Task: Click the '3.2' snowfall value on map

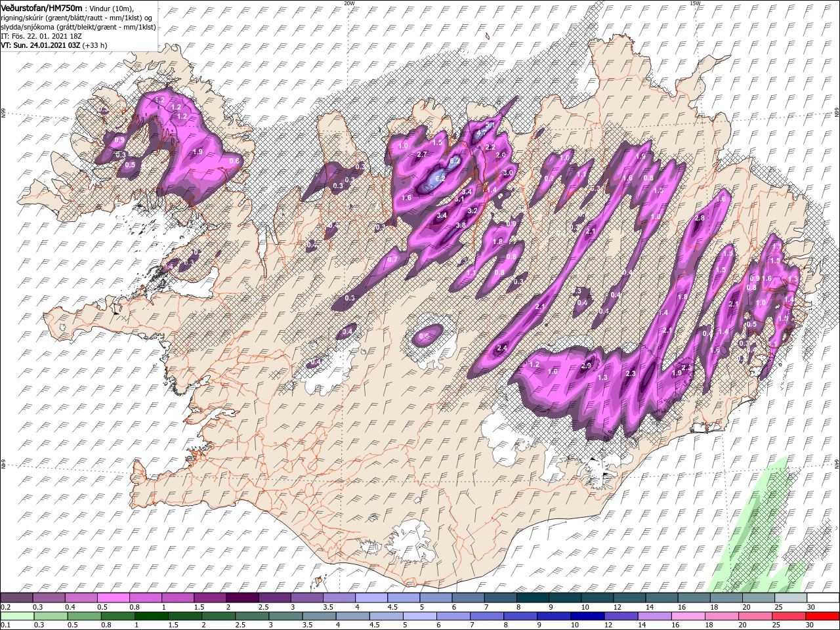Action: pyautogui.click(x=472, y=211)
